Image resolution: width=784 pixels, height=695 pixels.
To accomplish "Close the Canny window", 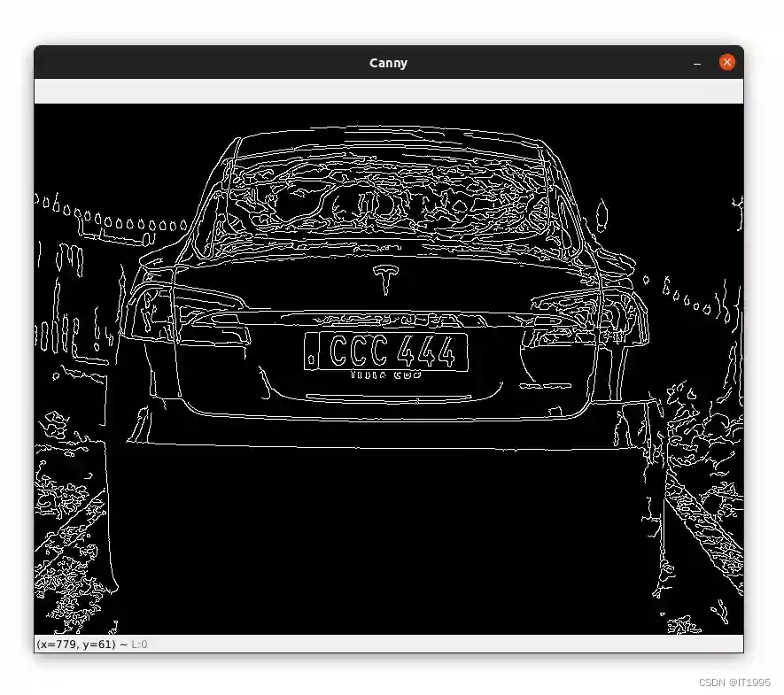I will 726,62.
